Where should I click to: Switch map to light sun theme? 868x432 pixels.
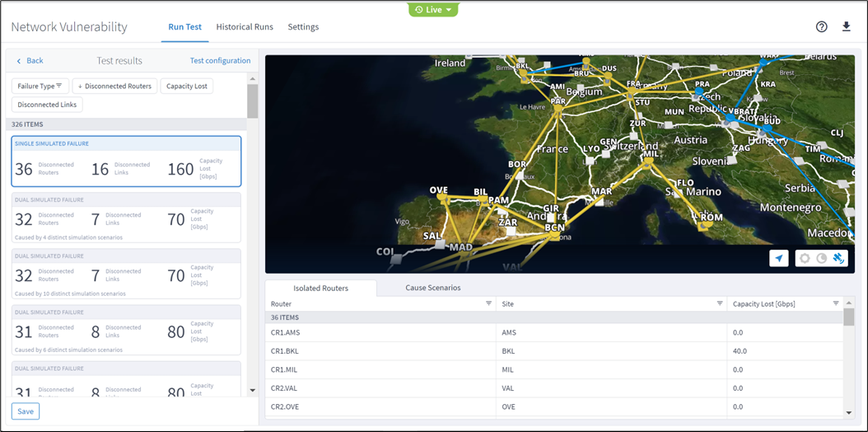pyautogui.click(x=805, y=258)
